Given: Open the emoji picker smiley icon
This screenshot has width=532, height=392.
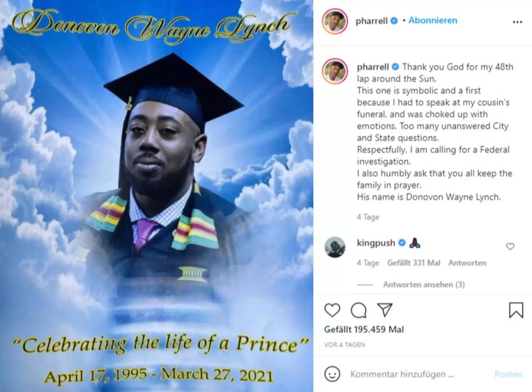Looking at the screenshot, I should pyautogui.click(x=332, y=374).
